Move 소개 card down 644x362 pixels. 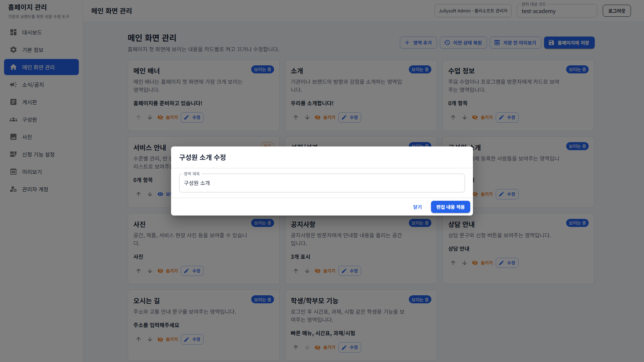pos(307,117)
